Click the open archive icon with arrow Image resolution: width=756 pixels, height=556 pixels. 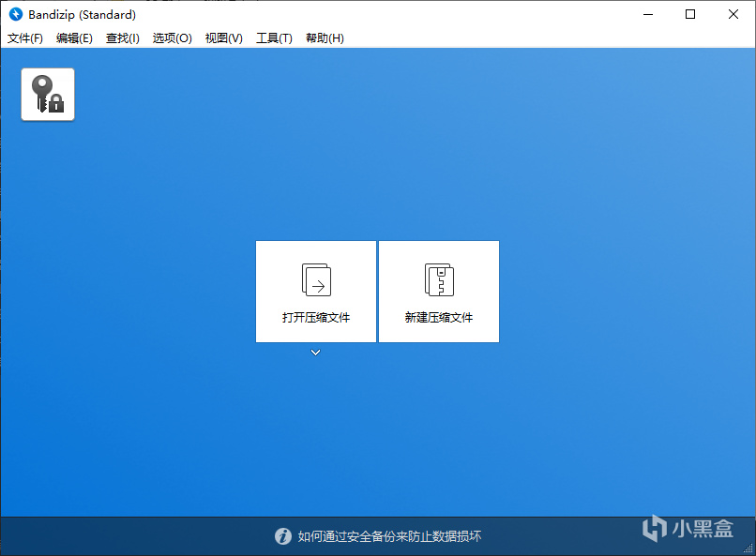tap(316, 279)
